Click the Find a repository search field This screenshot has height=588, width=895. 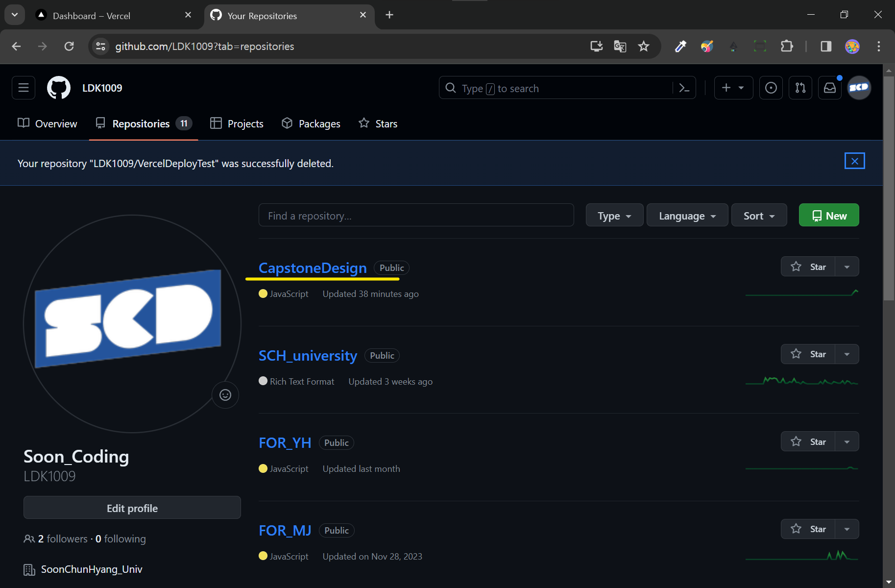416,215
